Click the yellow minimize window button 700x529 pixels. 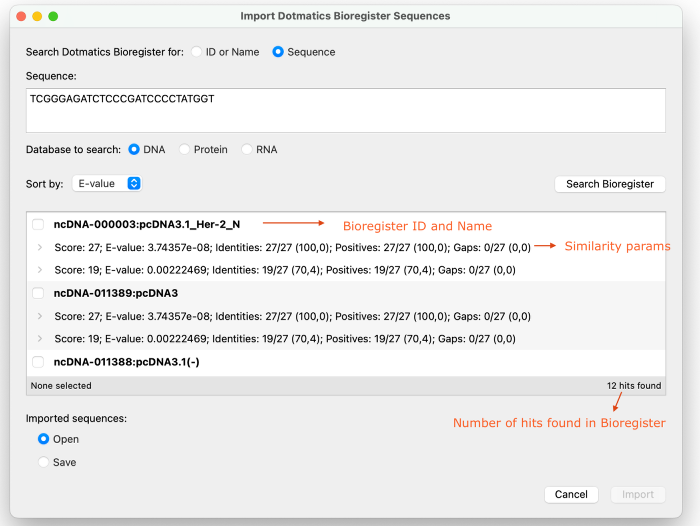pos(37,17)
